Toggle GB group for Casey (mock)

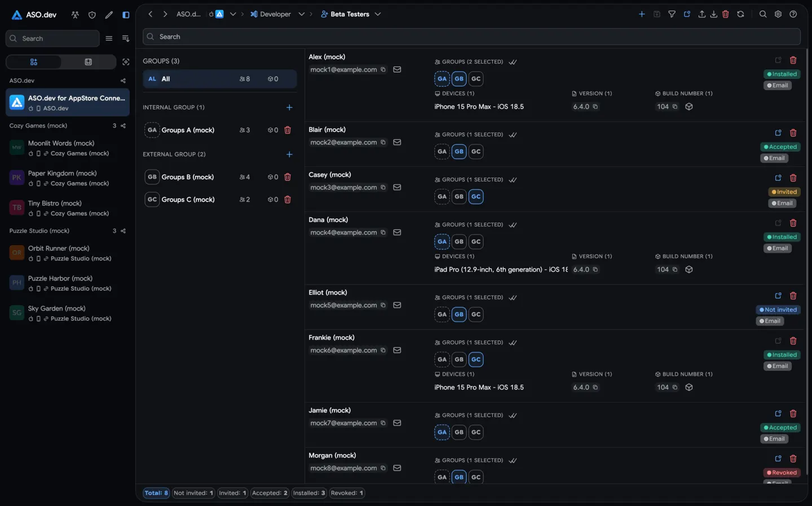(459, 197)
